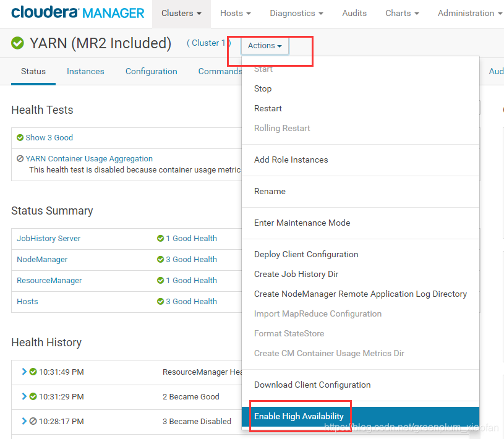This screenshot has height=439, width=504.
Task: Switch to the Instances tab
Action: coord(85,71)
